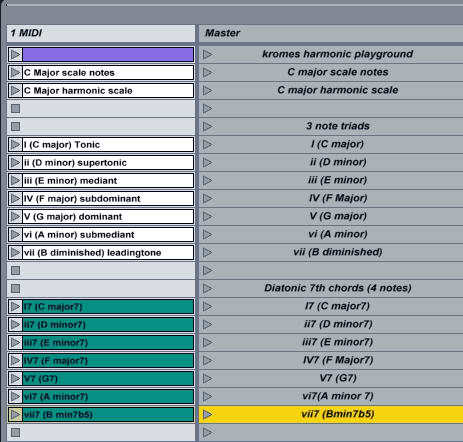Viewport: 463px width, 442px height.
Task: Click stop button below vii leadingtone clip
Action: [x=15, y=270]
